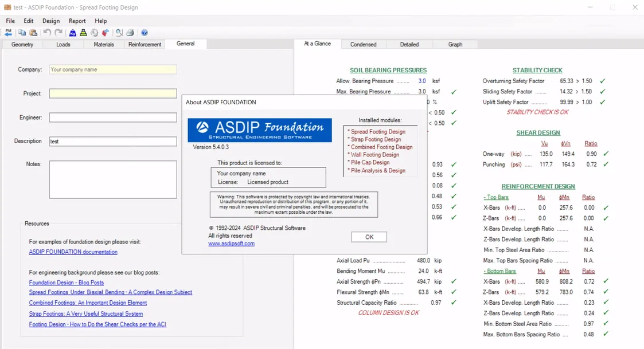Switch to the Loads tab
The height and width of the screenshot is (349, 644).
(63, 44)
